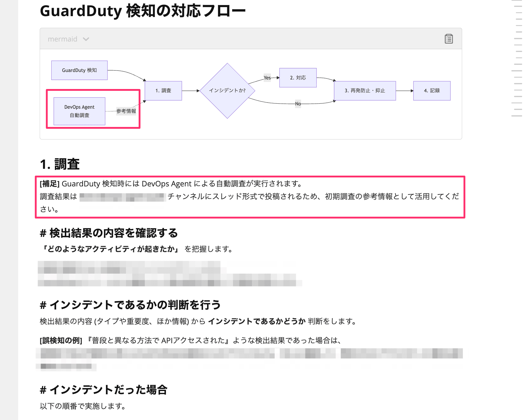The height and width of the screenshot is (420, 529).
Task: Click the GuardDuty 検知の対応フロー page title
Action: [x=143, y=11]
